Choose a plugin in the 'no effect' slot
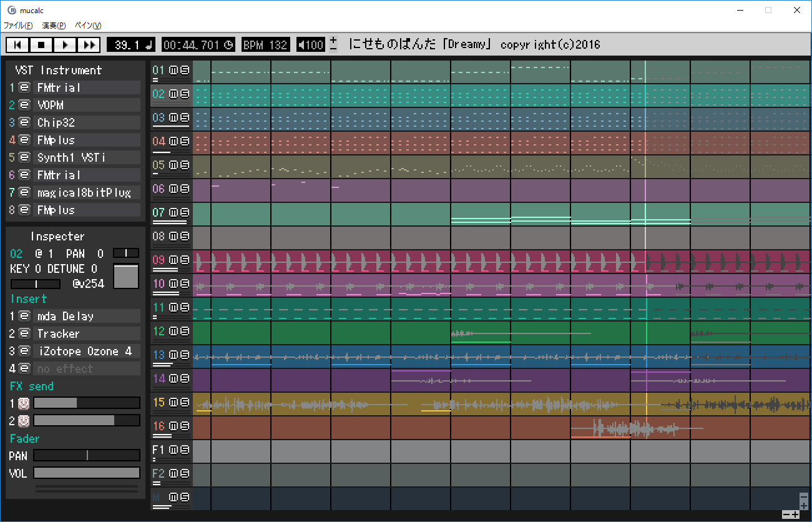812x522 pixels. pos(86,368)
